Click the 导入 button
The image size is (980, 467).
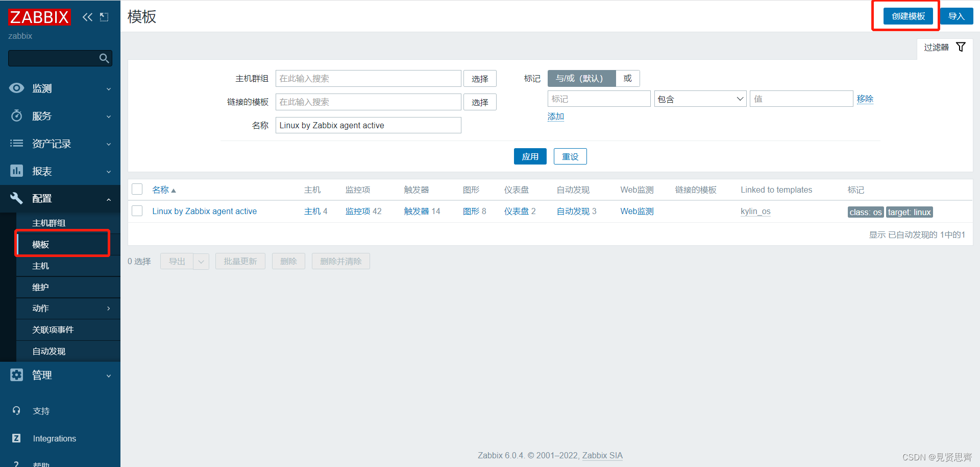[x=957, y=16]
